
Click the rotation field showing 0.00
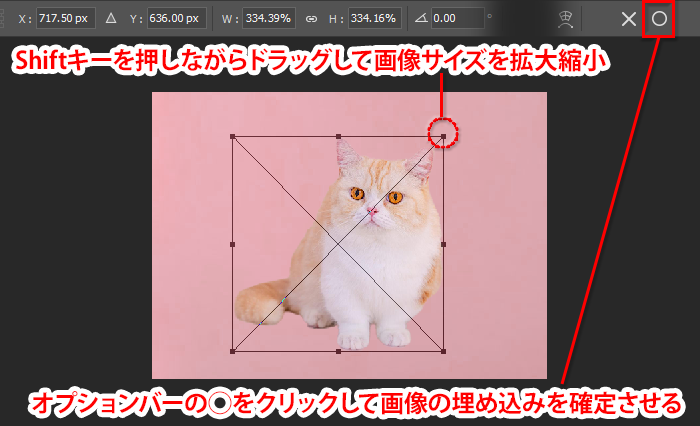[458, 18]
